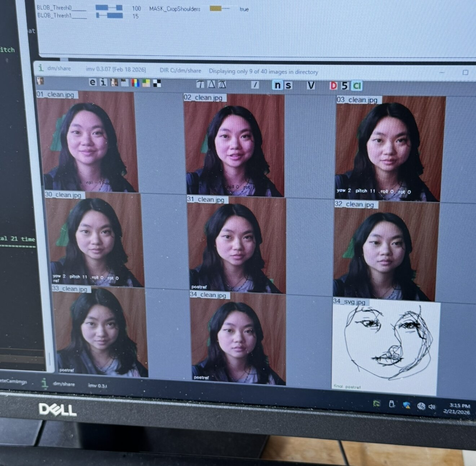Click the striped color bars toolbar icon
The width and height of the screenshot is (476, 466).
coord(135,83)
